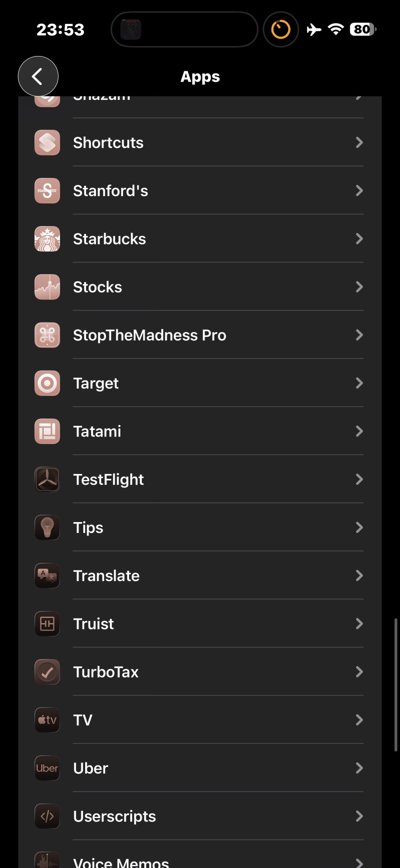Tap the Tips lightbulb icon
Screen dimensions: 400x868
pos(47,528)
